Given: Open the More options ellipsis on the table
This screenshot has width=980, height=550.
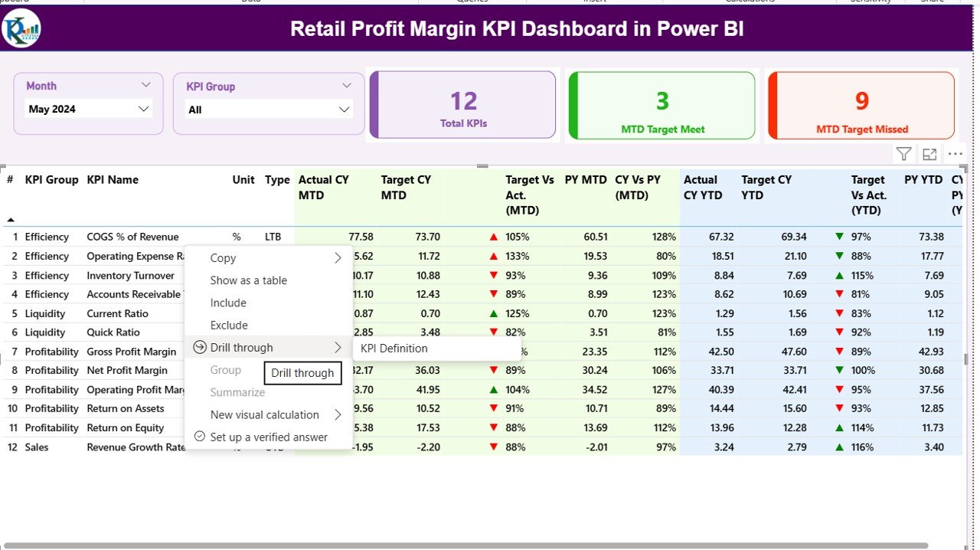Looking at the screenshot, I should coord(955,153).
